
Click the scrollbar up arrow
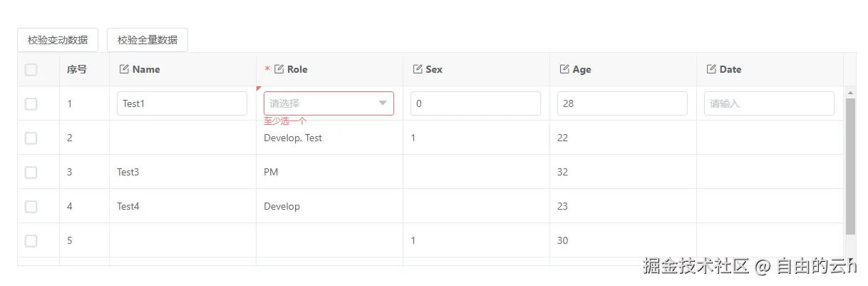click(x=849, y=93)
